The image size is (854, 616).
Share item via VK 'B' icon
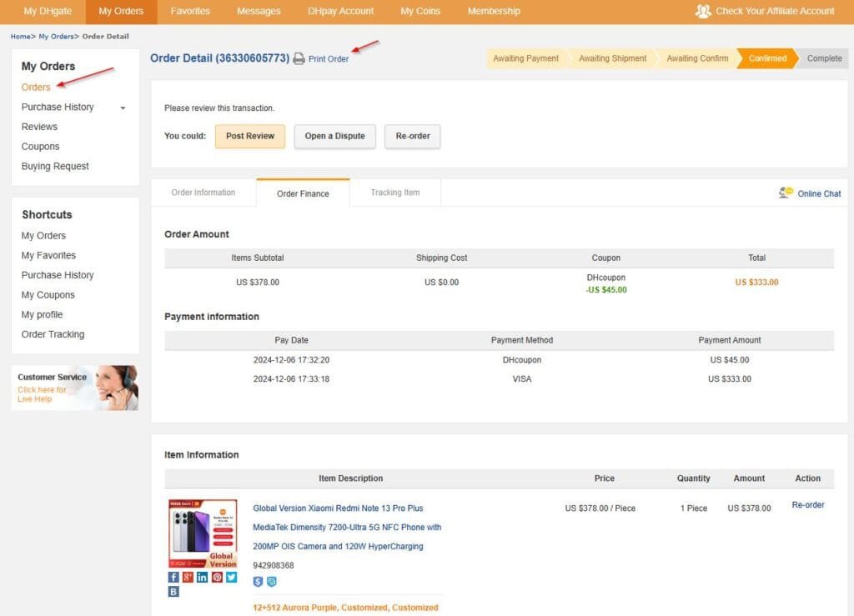173,592
